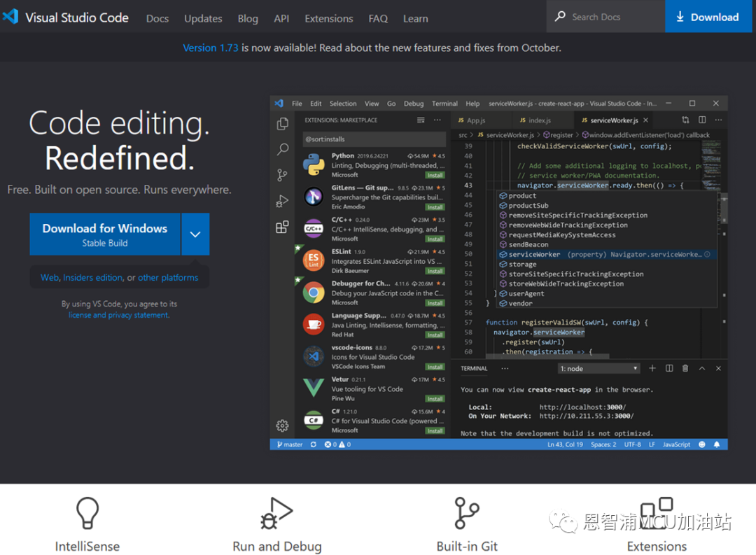Click the Search Docs field
Screen dimensions: 756x555
605,16
